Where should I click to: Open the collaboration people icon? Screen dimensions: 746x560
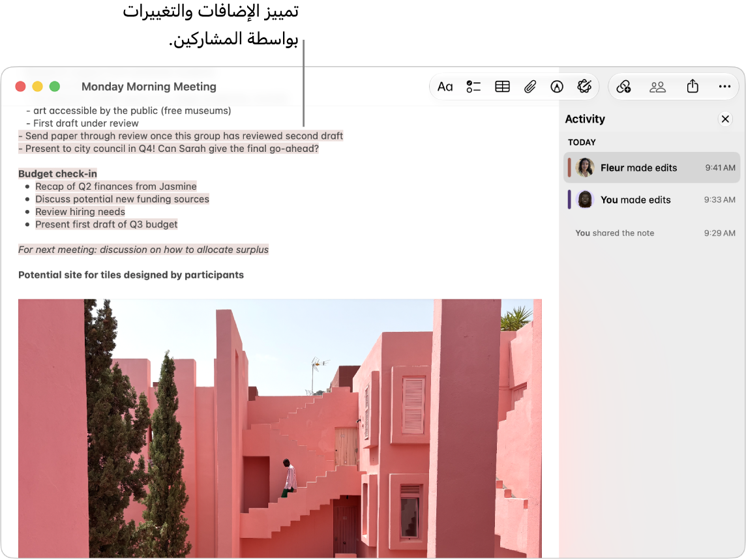click(657, 87)
